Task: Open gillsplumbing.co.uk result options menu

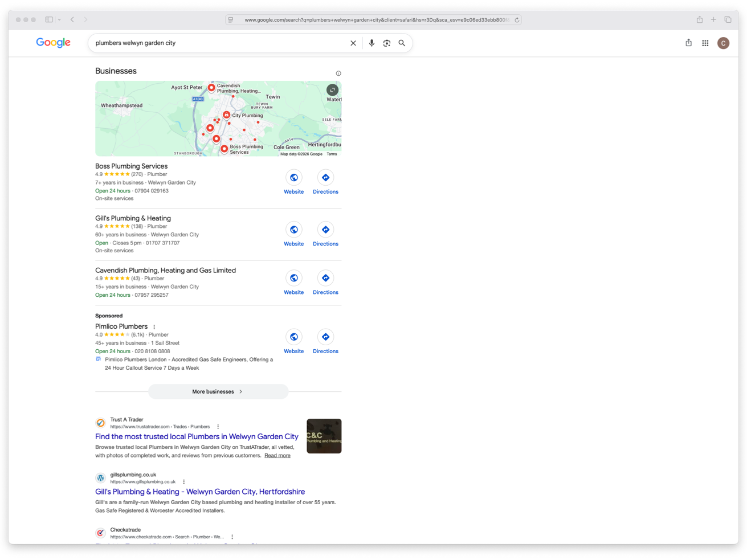Action: click(184, 482)
